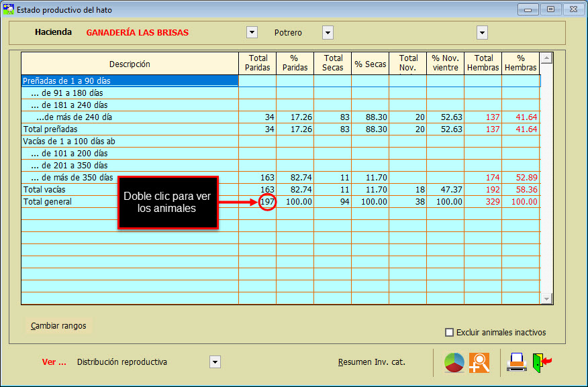This screenshot has width=588, height=387.
Task: Click the printer icon to print
Action: tap(516, 362)
